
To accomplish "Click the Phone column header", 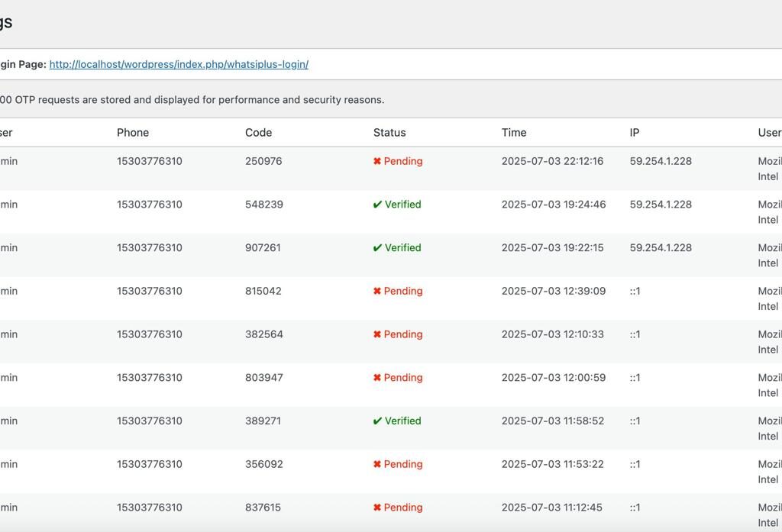I will coord(133,133).
